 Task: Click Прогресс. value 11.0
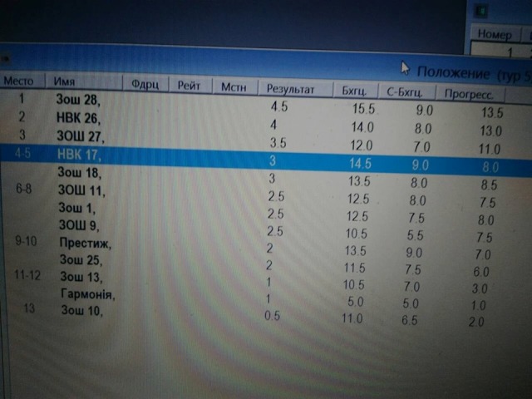[490, 149]
